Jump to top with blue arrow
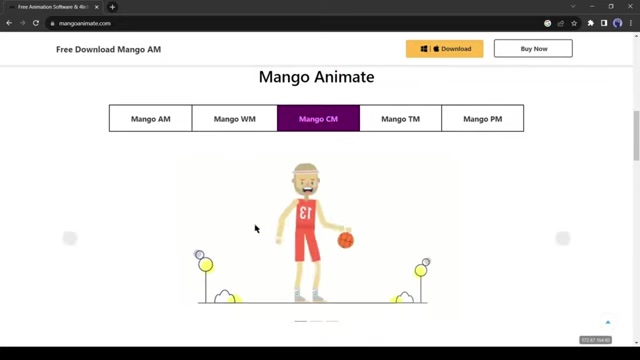The image size is (640, 360). pos(608,322)
